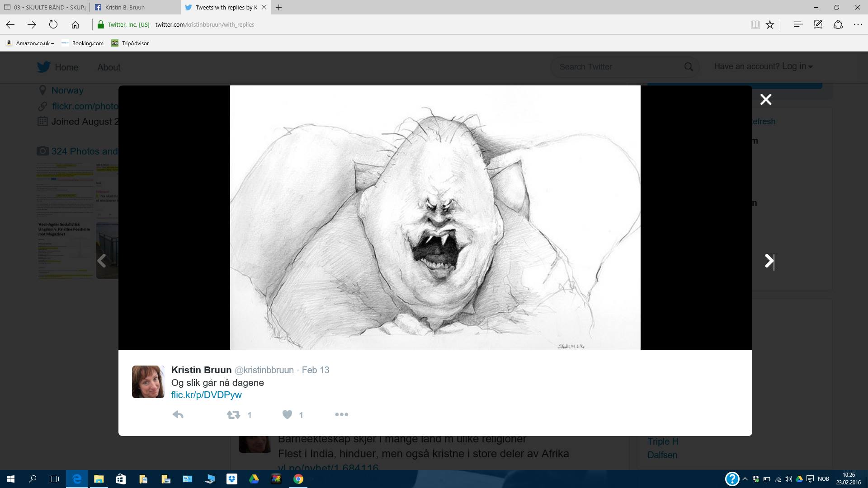This screenshot has width=868, height=488.
Task: Click the address bar URL
Action: [x=205, y=25]
